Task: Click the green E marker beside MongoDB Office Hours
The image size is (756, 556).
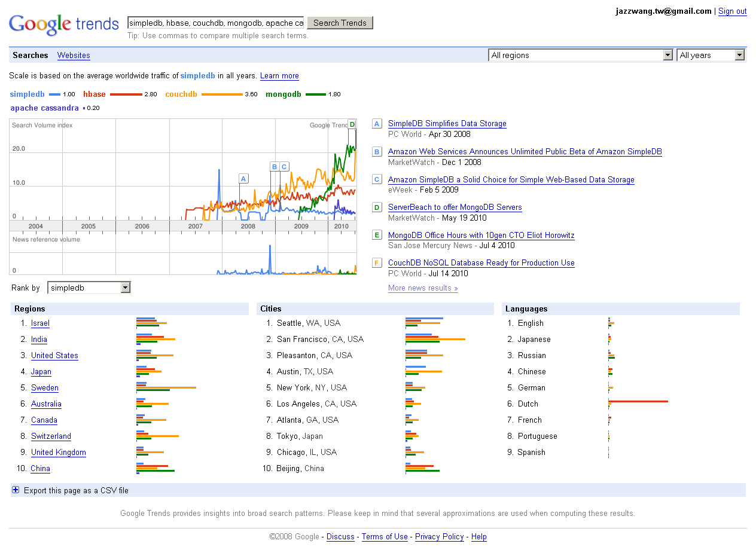Action: (377, 235)
